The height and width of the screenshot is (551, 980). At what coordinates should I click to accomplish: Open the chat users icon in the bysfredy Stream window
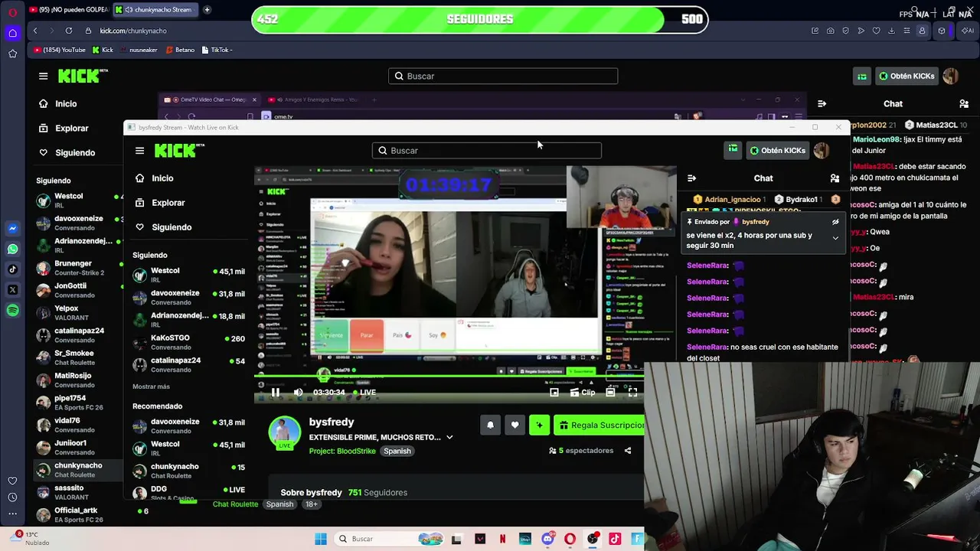835,178
